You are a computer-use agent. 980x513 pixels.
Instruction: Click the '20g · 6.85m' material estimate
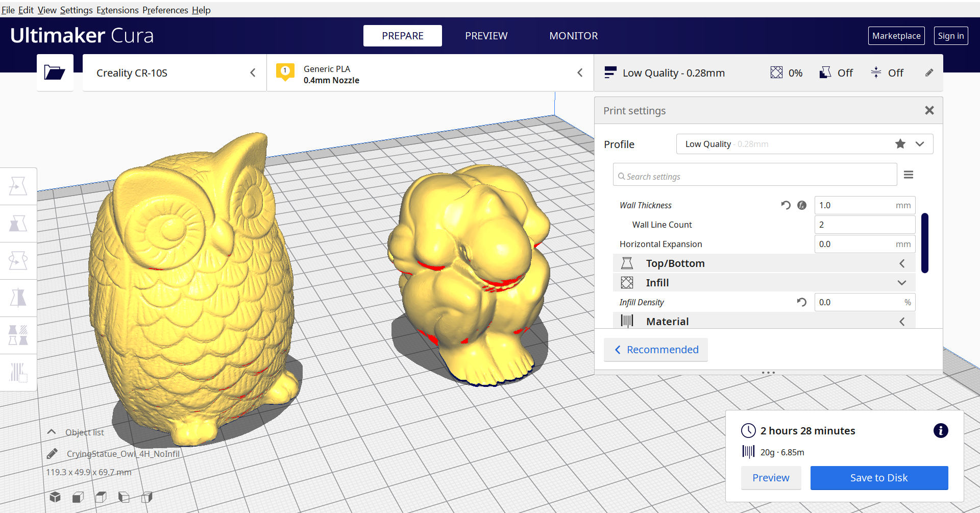pos(782,452)
